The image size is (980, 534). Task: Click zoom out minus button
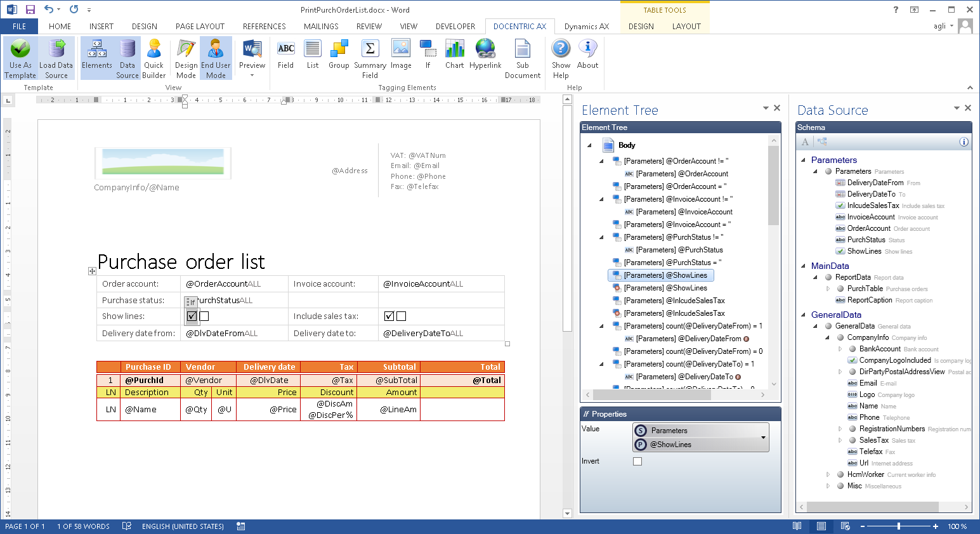(x=863, y=526)
